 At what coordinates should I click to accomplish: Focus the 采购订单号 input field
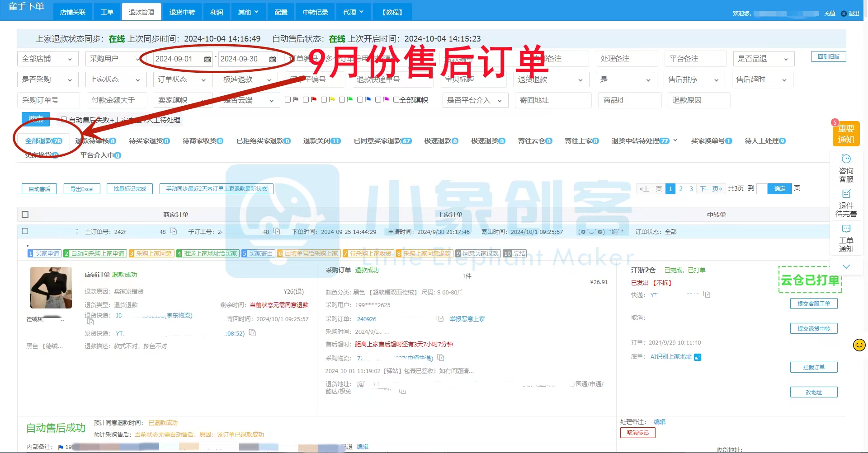tap(48, 100)
